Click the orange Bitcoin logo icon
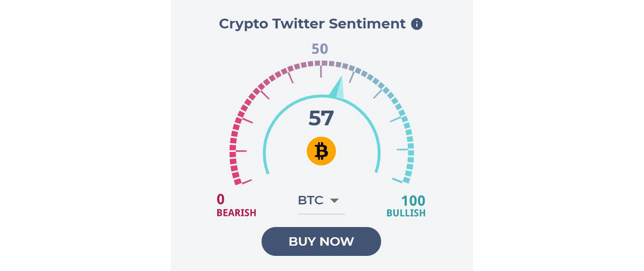This screenshot has width=644, height=271. pyautogui.click(x=321, y=151)
